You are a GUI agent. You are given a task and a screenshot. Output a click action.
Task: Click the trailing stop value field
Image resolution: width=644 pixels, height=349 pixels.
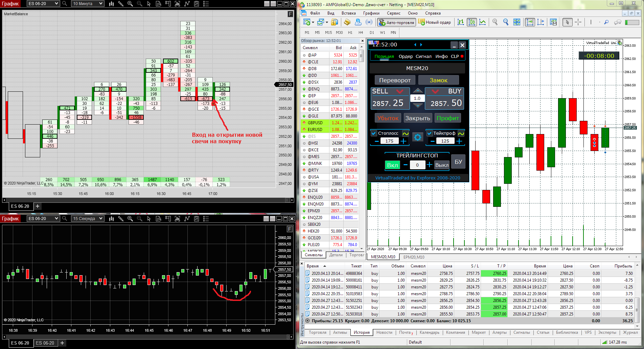[417, 165]
